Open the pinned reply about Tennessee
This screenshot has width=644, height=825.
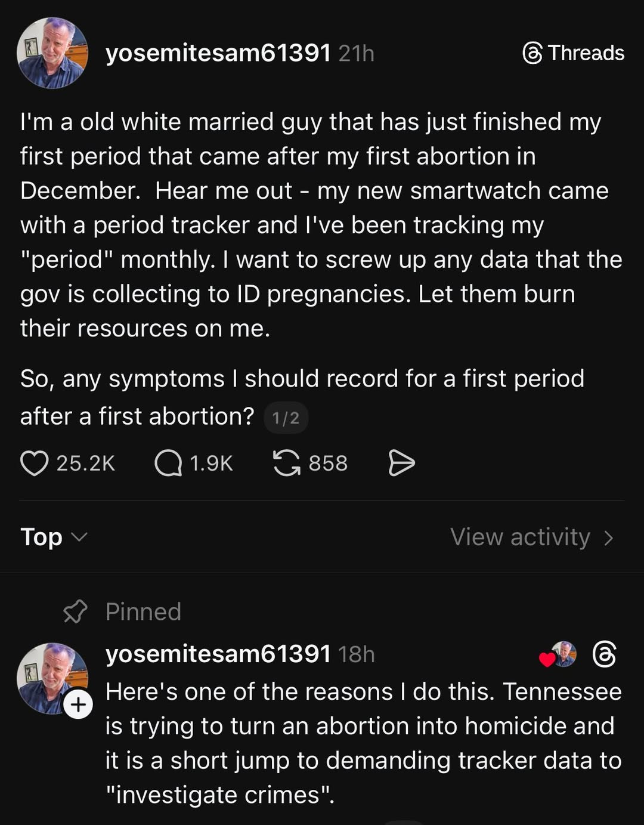click(363, 743)
